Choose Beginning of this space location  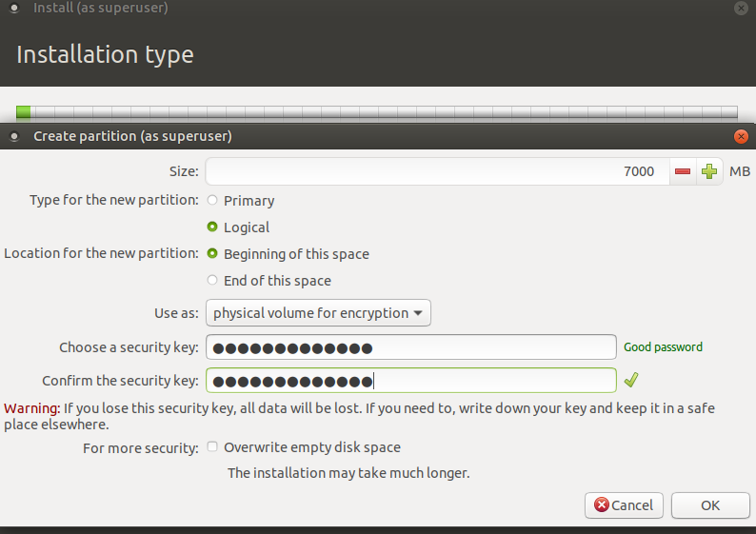212,253
